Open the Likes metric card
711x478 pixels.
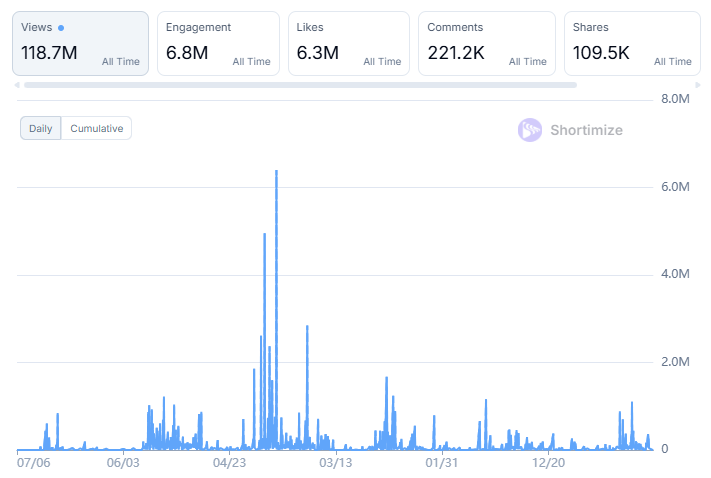[x=348, y=43]
